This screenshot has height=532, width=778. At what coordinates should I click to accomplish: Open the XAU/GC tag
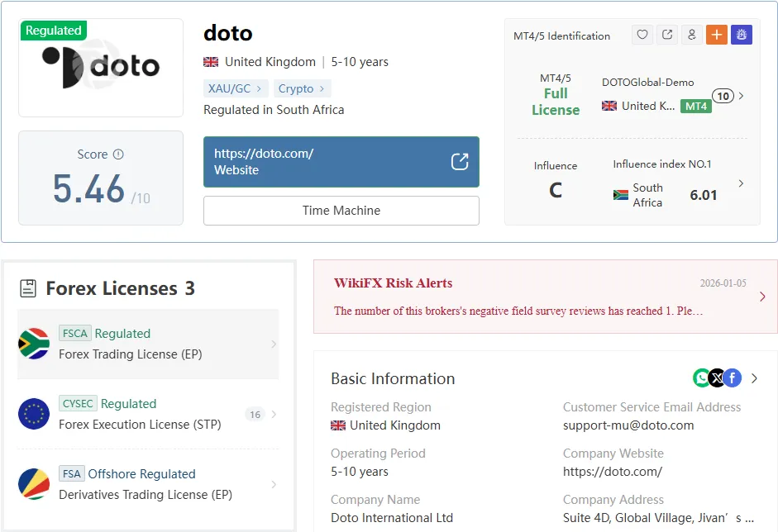coord(235,88)
